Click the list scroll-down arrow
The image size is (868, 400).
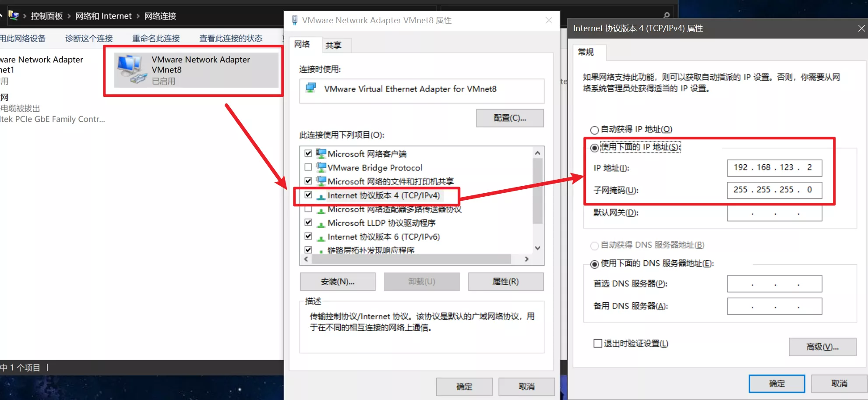pyautogui.click(x=538, y=248)
